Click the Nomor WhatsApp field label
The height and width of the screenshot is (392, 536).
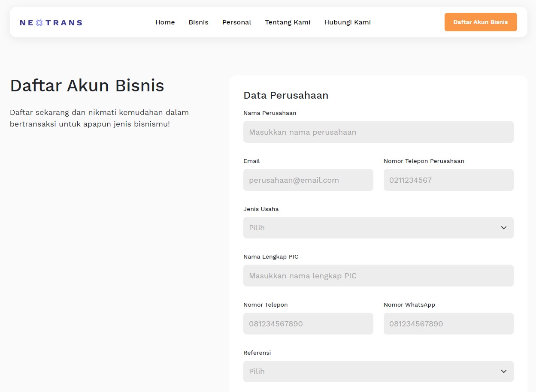tap(409, 305)
